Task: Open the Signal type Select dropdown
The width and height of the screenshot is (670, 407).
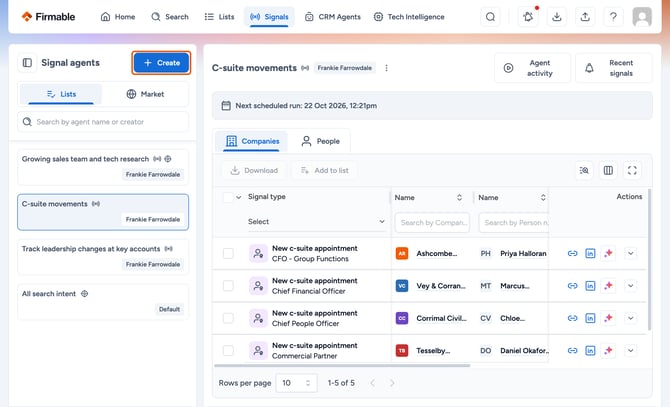Action: click(x=316, y=222)
